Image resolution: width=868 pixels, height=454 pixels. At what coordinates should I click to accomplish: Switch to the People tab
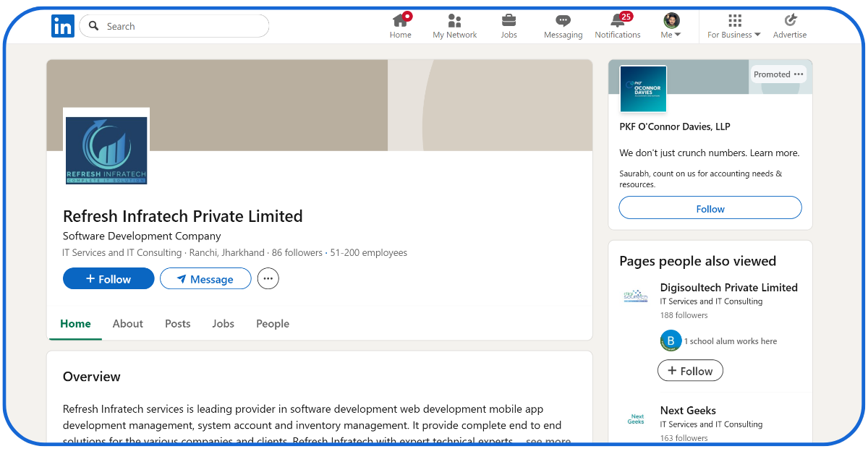273,324
